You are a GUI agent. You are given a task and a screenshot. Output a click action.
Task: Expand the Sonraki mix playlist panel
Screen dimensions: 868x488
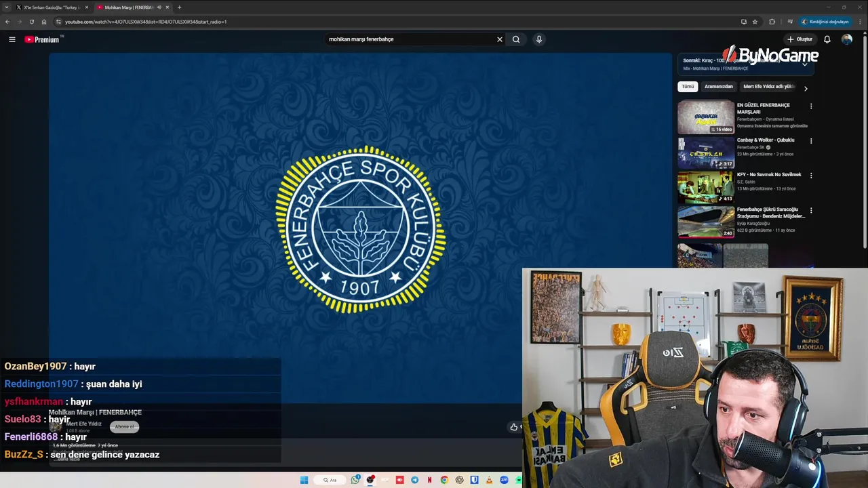pyautogui.click(x=805, y=64)
